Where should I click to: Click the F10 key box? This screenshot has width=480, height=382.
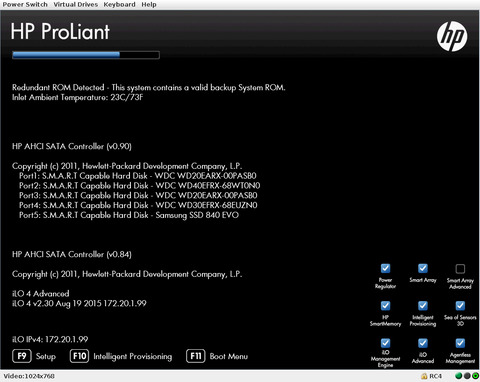79,356
